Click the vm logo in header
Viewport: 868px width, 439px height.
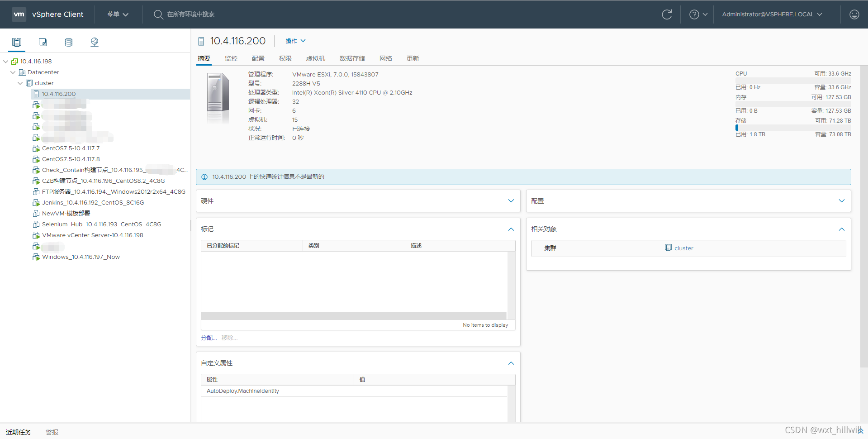coord(19,14)
